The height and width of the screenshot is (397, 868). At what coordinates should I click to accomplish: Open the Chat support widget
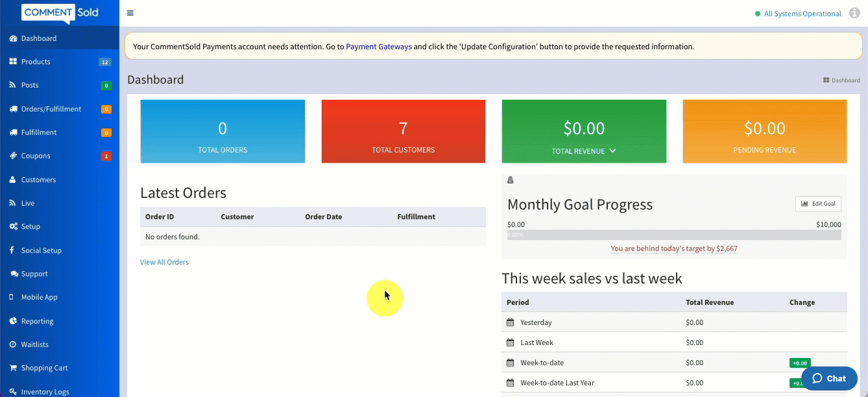(x=828, y=378)
